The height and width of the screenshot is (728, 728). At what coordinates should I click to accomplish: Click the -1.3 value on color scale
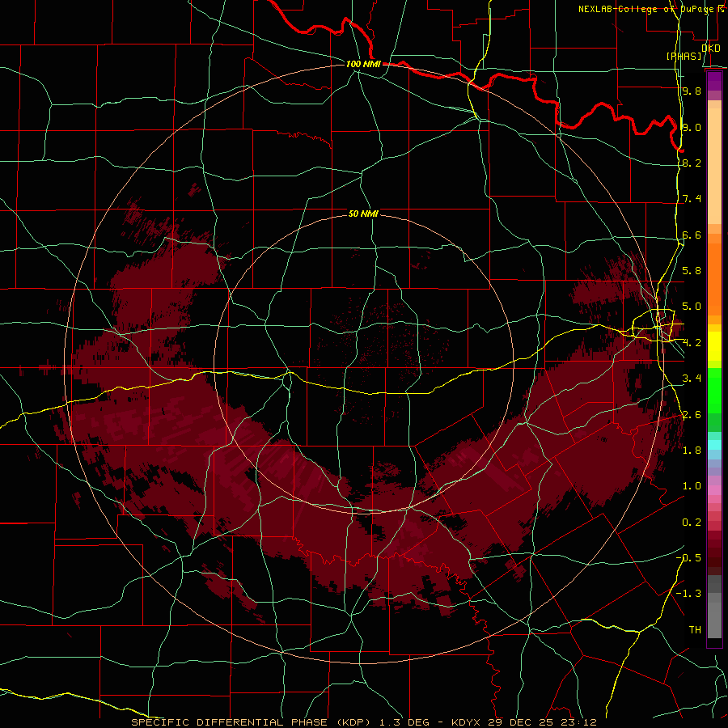pyautogui.click(x=688, y=594)
